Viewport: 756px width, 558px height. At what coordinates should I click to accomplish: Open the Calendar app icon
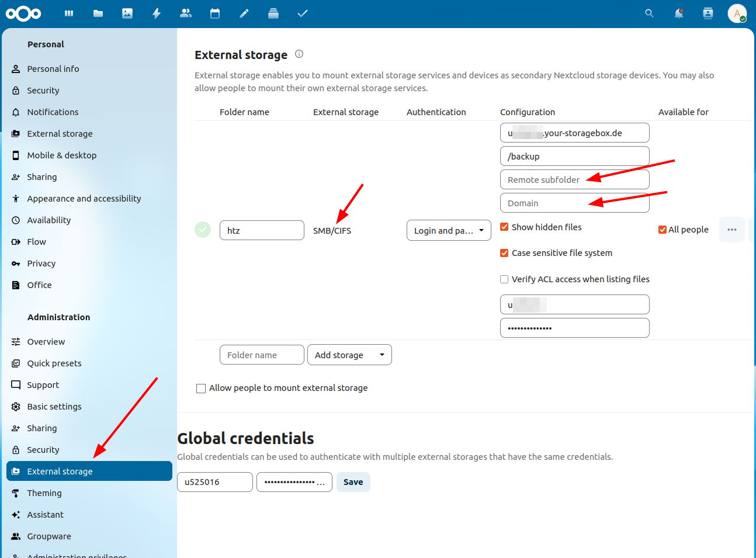215,13
